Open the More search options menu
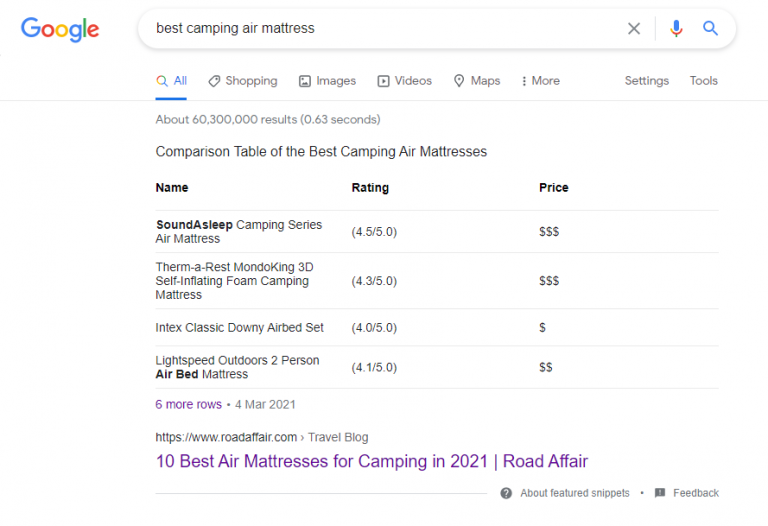768x526 pixels. tap(541, 81)
